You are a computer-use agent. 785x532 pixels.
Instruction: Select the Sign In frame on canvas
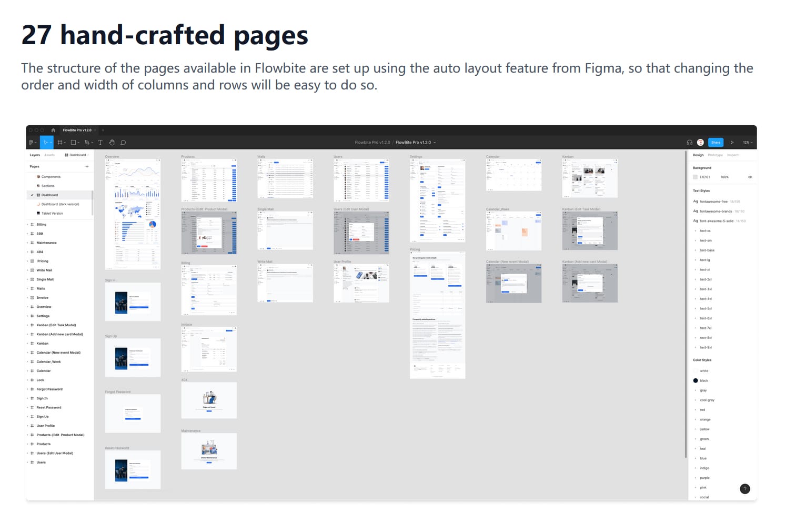[133, 302]
